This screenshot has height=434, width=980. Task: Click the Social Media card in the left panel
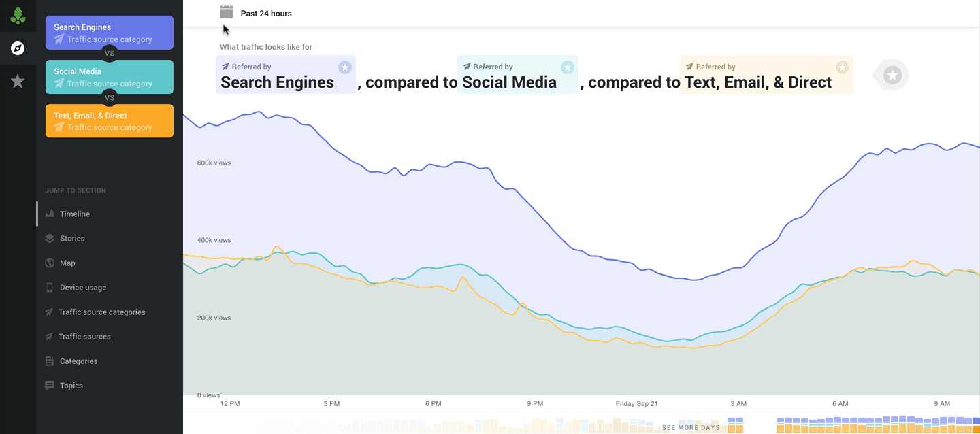[x=109, y=76]
